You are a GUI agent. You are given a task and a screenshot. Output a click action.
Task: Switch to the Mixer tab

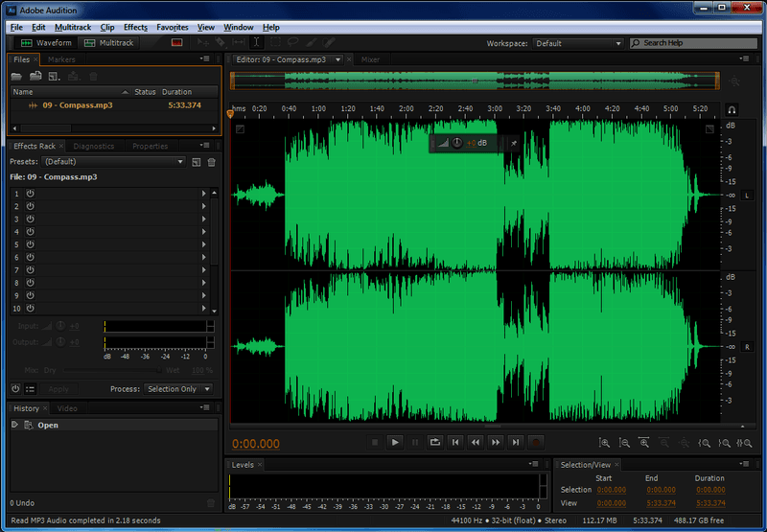tap(370, 59)
